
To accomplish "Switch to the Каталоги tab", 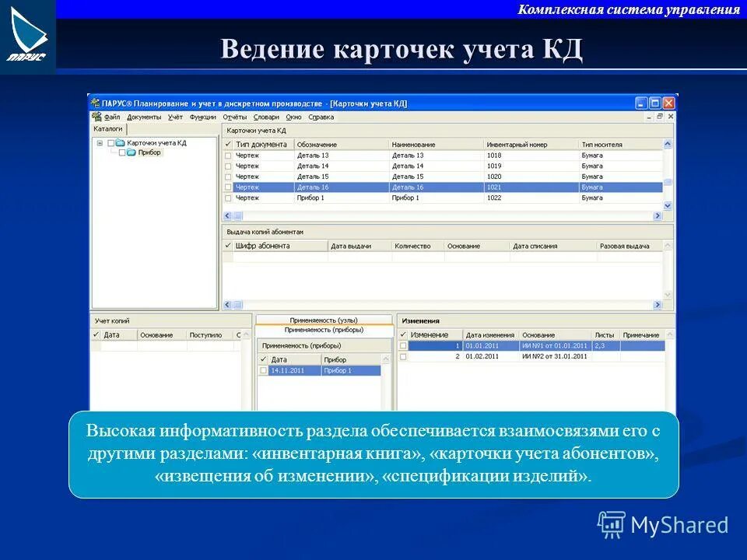I will [x=108, y=129].
